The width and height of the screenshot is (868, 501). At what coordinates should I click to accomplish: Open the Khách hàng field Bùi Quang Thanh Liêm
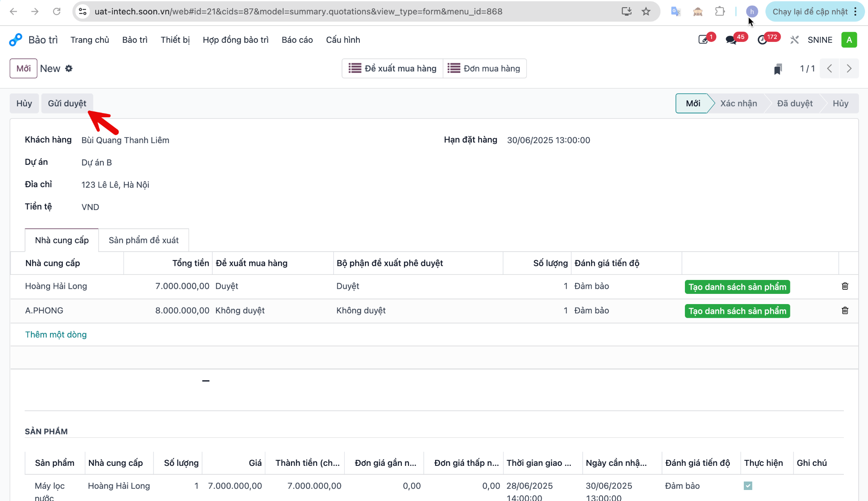(125, 140)
